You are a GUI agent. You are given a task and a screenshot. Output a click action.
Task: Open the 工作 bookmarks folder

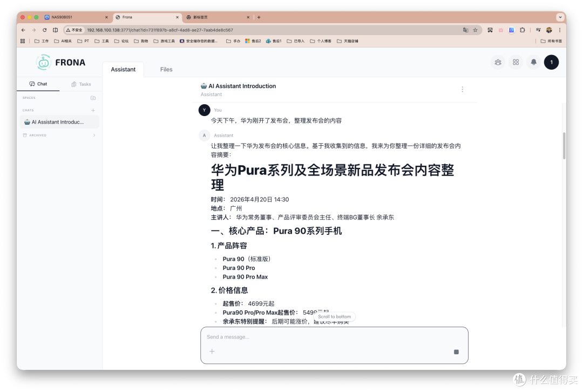[42, 41]
